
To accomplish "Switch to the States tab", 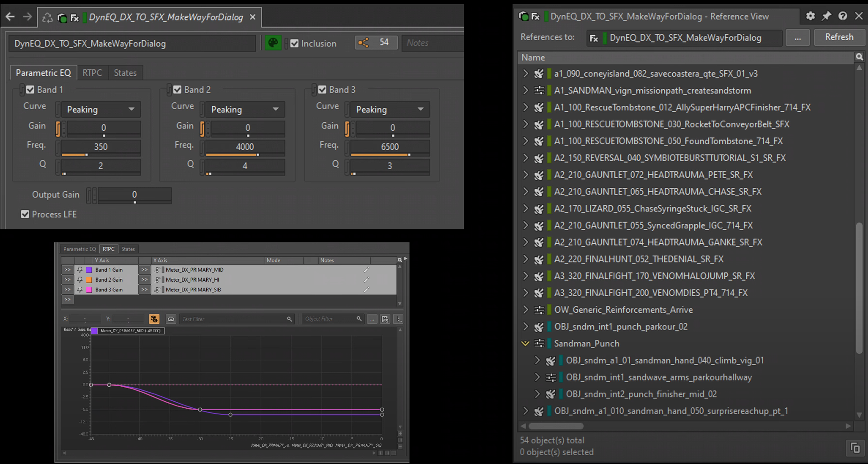I will click(125, 73).
